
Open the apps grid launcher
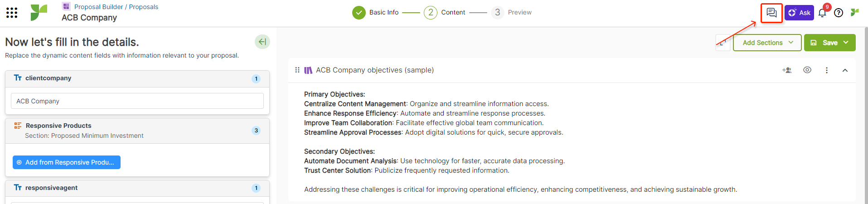point(12,13)
